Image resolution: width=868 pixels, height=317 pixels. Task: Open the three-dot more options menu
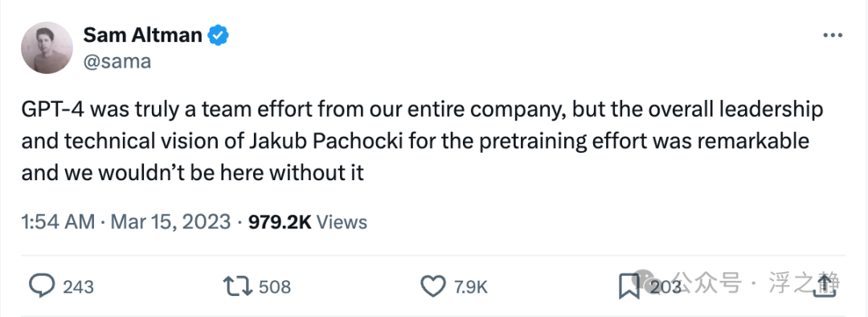pos(833,35)
